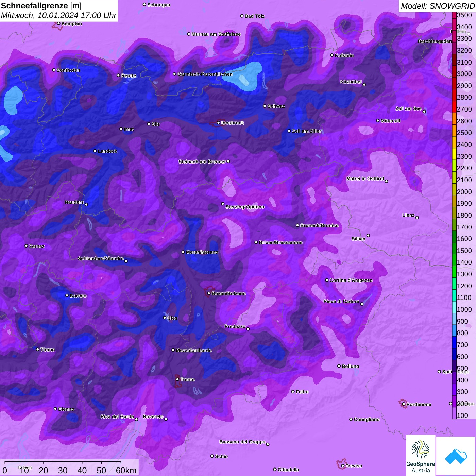Screen dimensions: 476x476
Task: Click the Cittadella location dot
Action: click(275, 469)
